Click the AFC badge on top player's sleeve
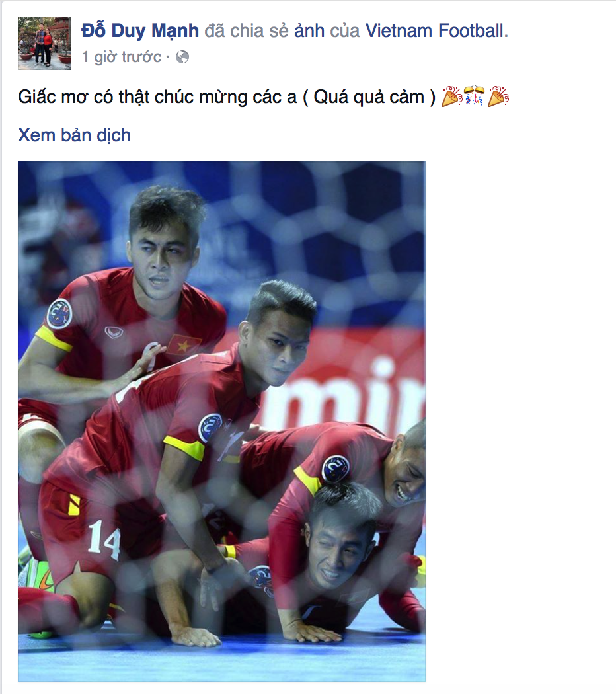 [x=59, y=314]
